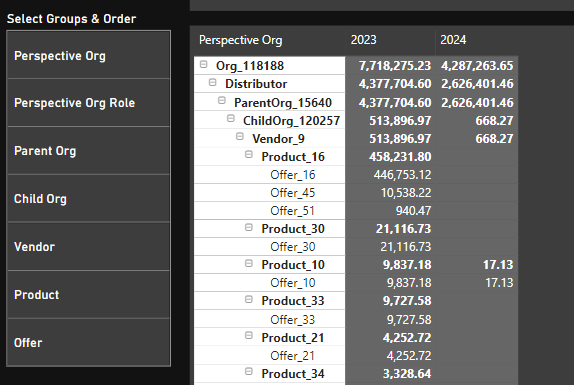
Task: Select the Product slicer option
Action: [x=89, y=295]
